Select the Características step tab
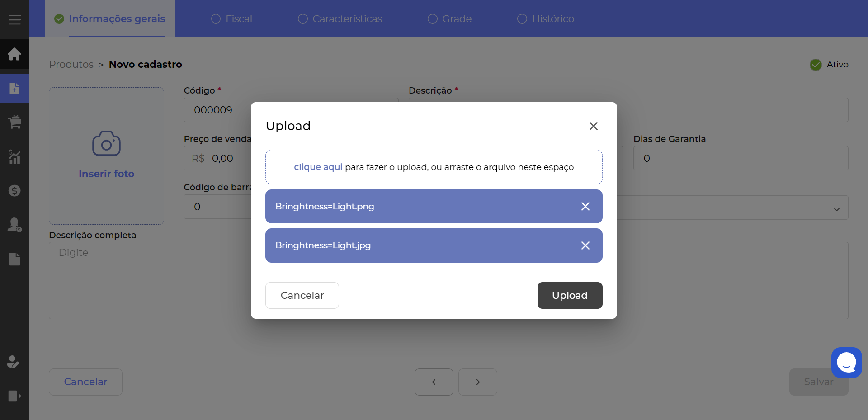Viewport: 868px width, 420px height. [340, 19]
